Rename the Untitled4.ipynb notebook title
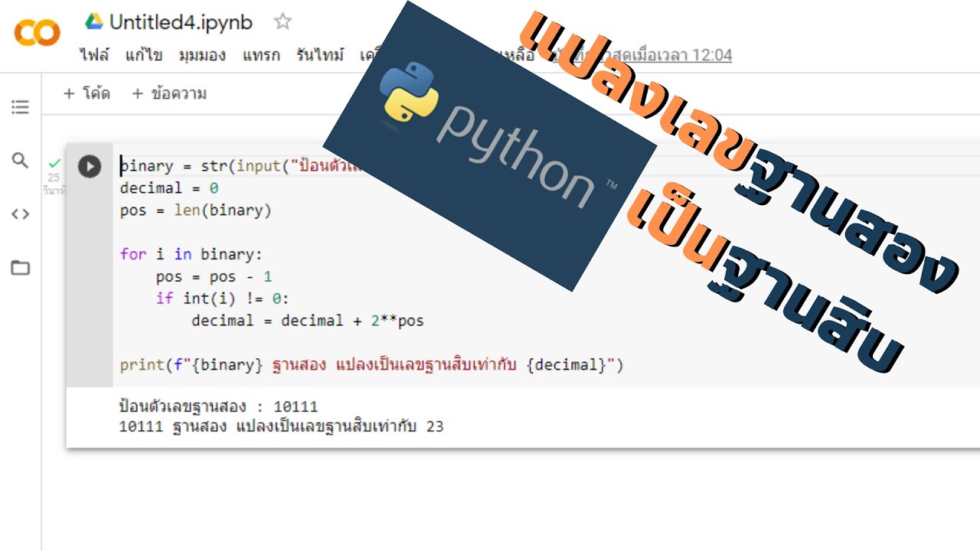 tap(181, 22)
